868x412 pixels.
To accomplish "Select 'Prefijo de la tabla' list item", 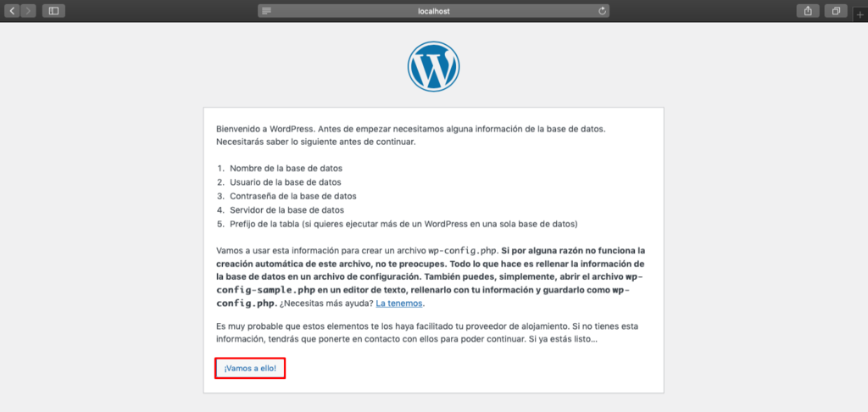I will tap(403, 225).
